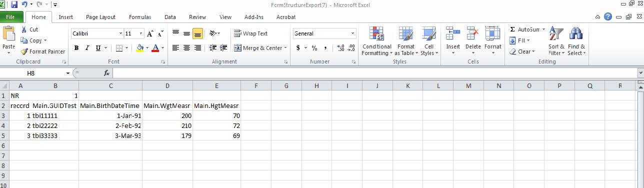Screen dimensions: 644x188
Task: Click the Save icon in quick access toolbar
Action: [x=14, y=4]
